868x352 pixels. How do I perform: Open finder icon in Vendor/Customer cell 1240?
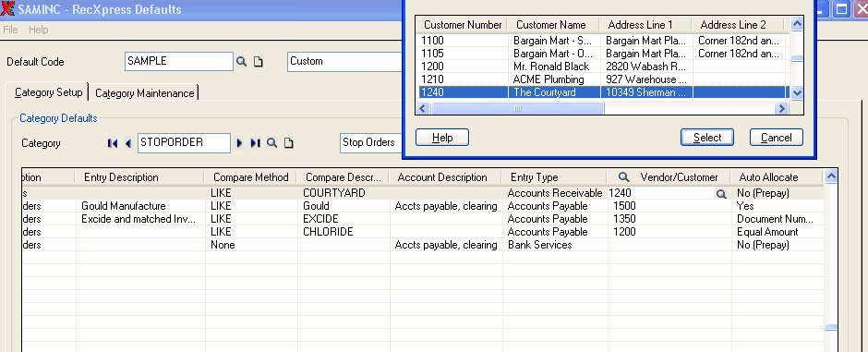(721, 194)
